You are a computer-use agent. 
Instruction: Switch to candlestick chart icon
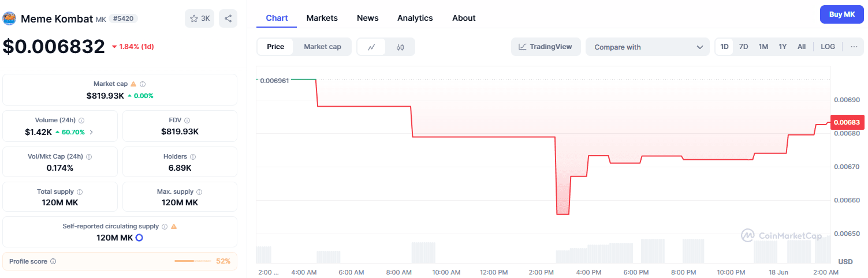point(400,47)
